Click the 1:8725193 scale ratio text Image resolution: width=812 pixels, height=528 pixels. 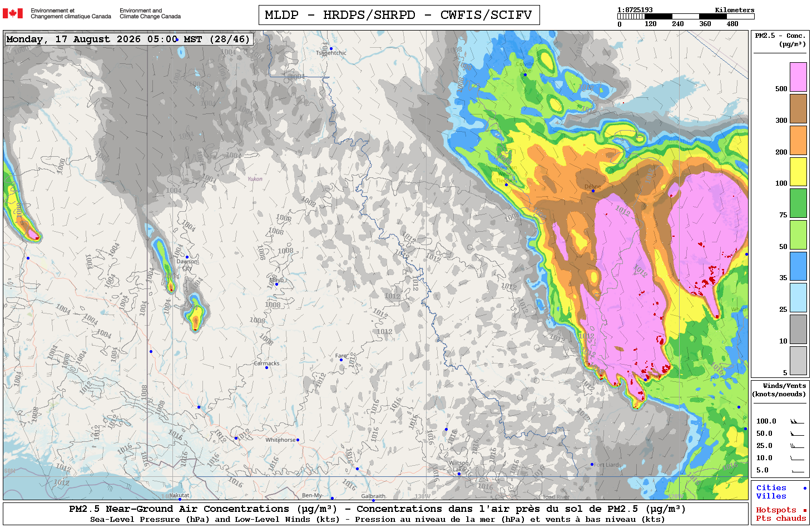[x=635, y=10]
